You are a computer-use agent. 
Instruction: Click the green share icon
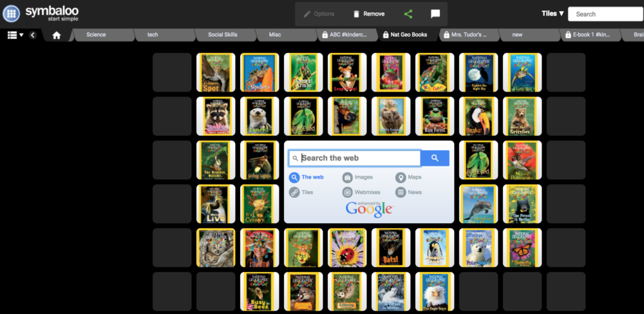click(408, 14)
